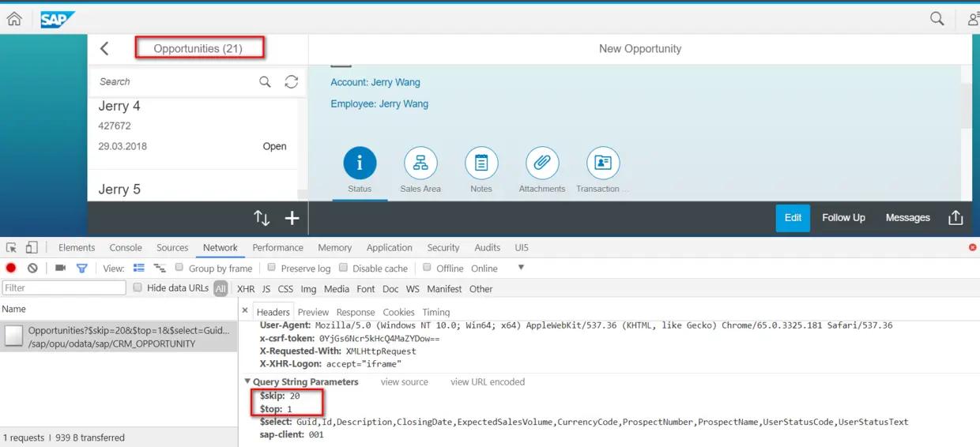Open the Response tab of request
The height and width of the screenshot is (447, 980).
pyautogui.click(x=356, y=312)
